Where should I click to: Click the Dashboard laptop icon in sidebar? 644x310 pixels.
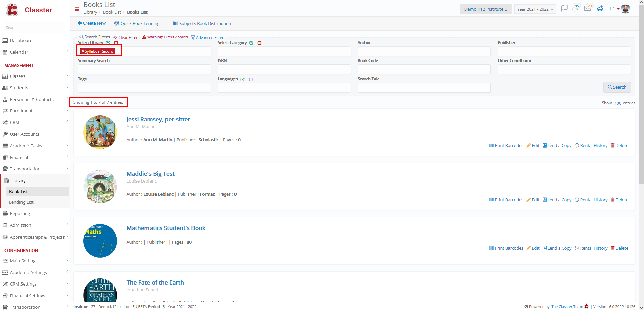pos(5,41)
